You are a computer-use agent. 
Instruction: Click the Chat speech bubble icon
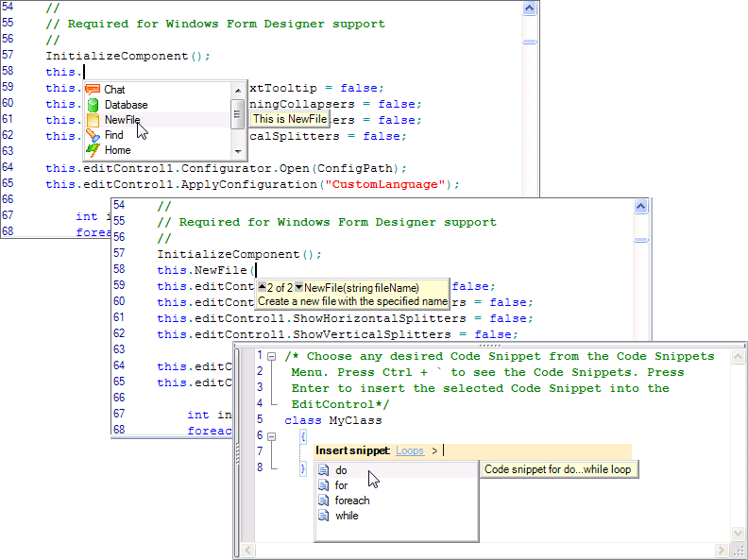(x=93, y=89)
